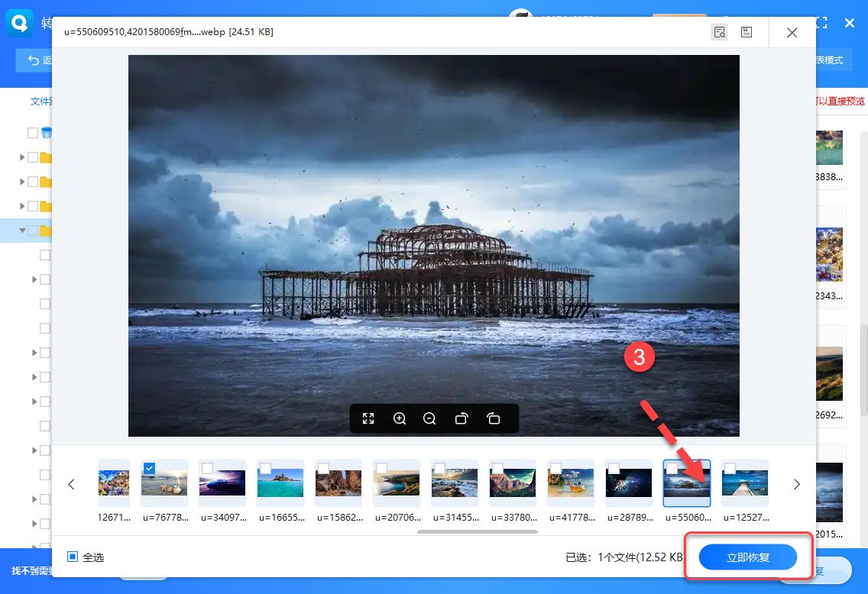
Task: Check the u=34097 thumbnail checkbox
Action: pyautogui.click(x=208, y=468)
